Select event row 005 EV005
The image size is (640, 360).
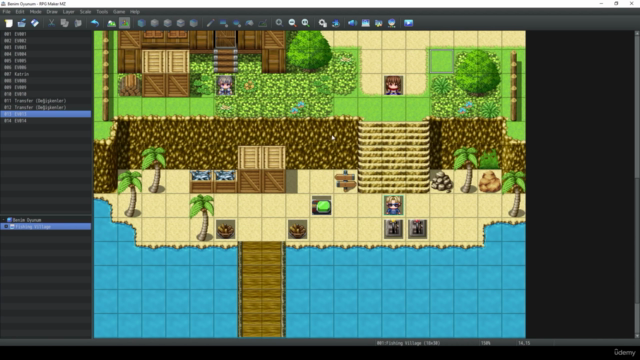(46, 61)
